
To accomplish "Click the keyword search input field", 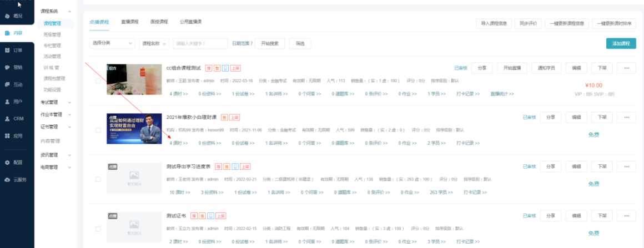I will point(200,43).
